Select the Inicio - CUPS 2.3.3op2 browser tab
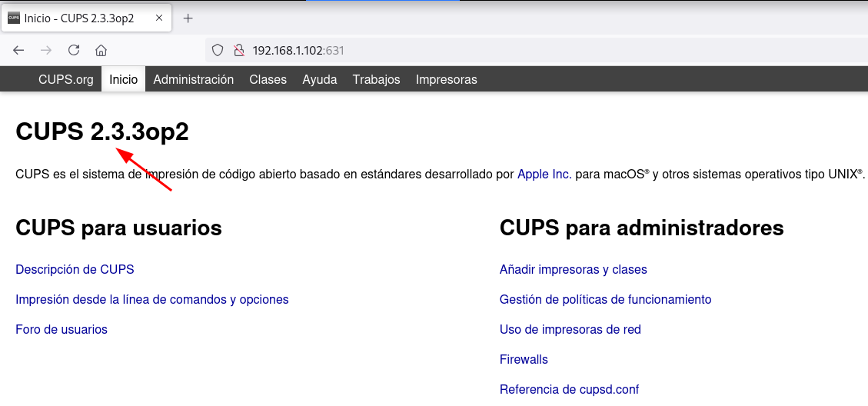Image resolution: width=868 pixels, height=406 pixels. click(x=79, y=18)
